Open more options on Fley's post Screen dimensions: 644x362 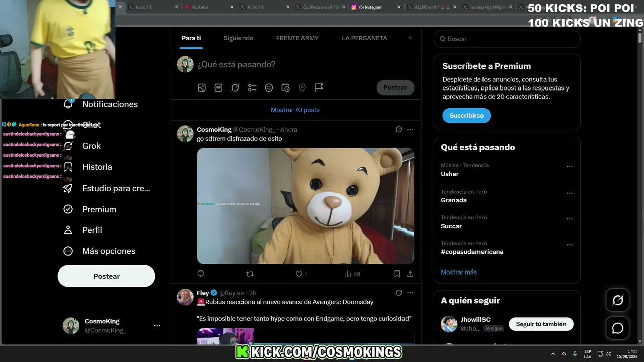coord(410,293)
